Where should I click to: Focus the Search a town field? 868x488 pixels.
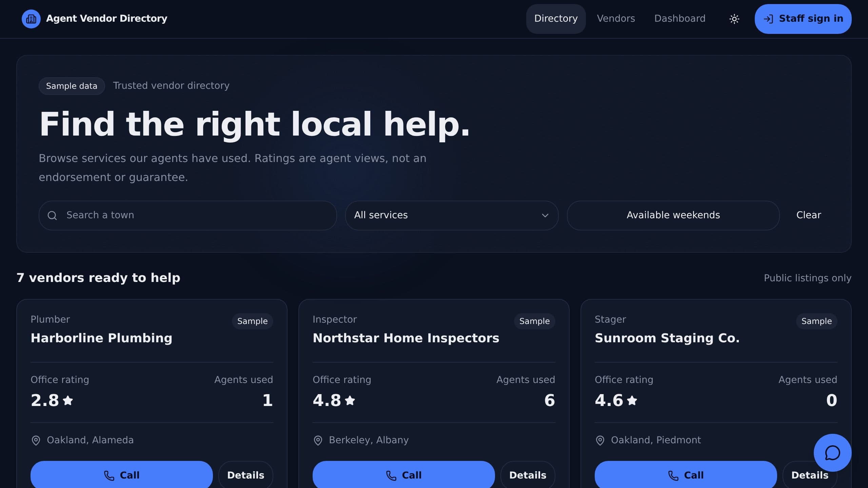pos(188,216)
